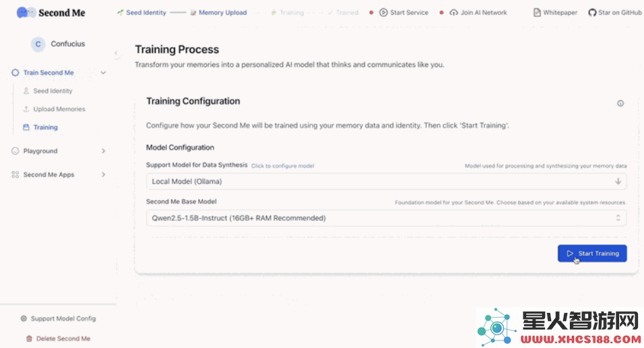Click the Support Model Config gear icon
Viewport: 644px width, 348px height.
tap(24, 318)
